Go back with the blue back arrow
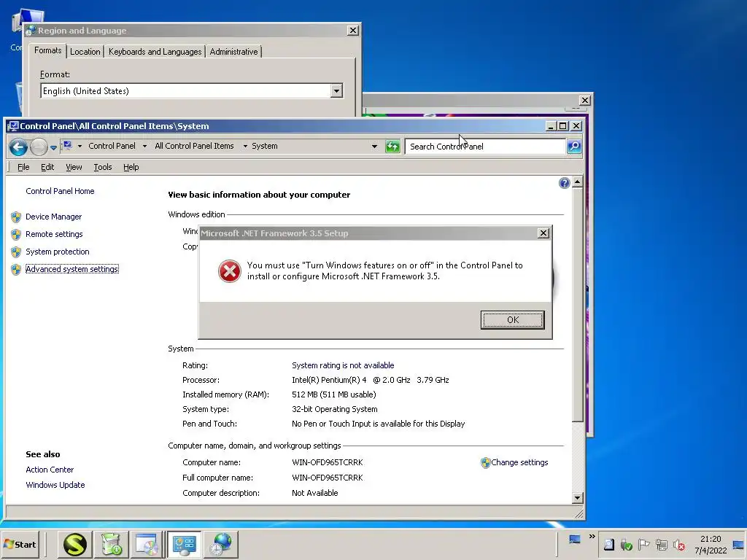The width and height of the screenshot is (747, 560). click(x=18, y=147)
